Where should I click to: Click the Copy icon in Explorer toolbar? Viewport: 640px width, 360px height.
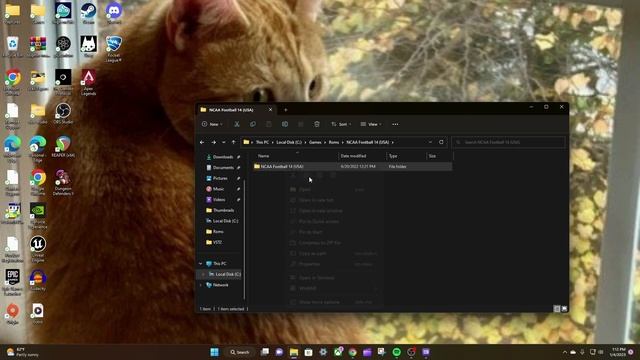[253, 124]
